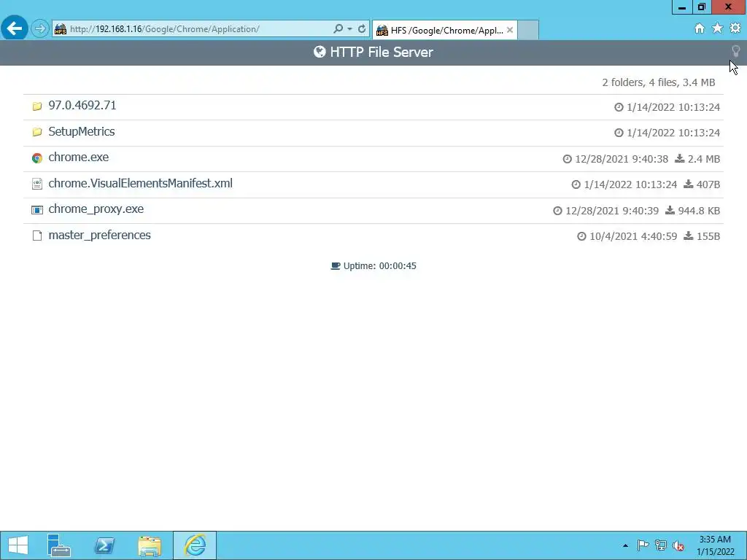Open Server Manager from the taskbar
This screenshot has width=747, height=560.
pos(59,545)
